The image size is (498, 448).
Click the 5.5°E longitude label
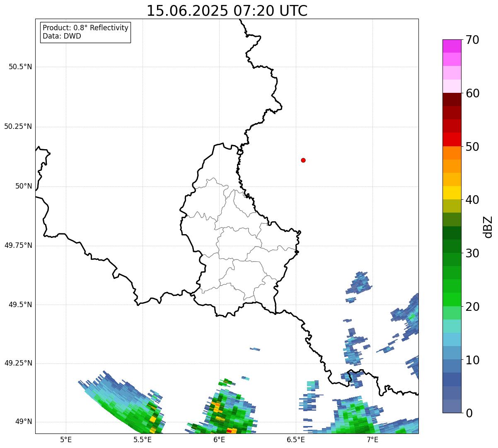click(x=143, y=439)
